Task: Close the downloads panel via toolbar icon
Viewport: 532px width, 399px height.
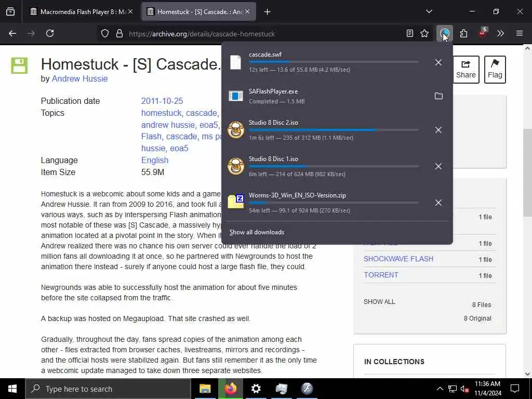Action: pyautogui.click(x=445, y=33)
